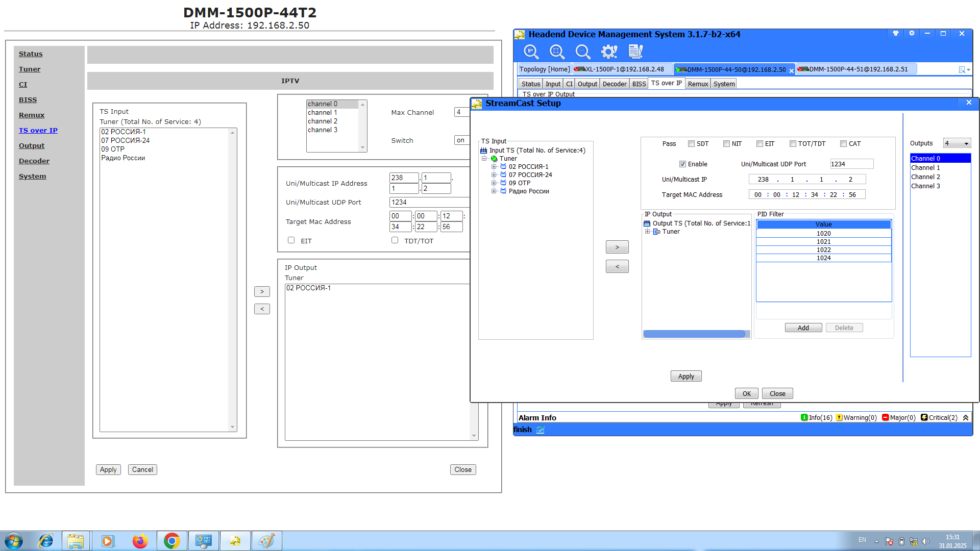Open the log document toolbar icon

tap(635, 52)
